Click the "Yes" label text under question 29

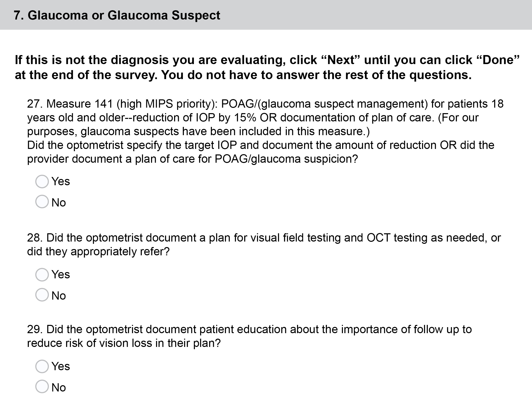point(61,366)
